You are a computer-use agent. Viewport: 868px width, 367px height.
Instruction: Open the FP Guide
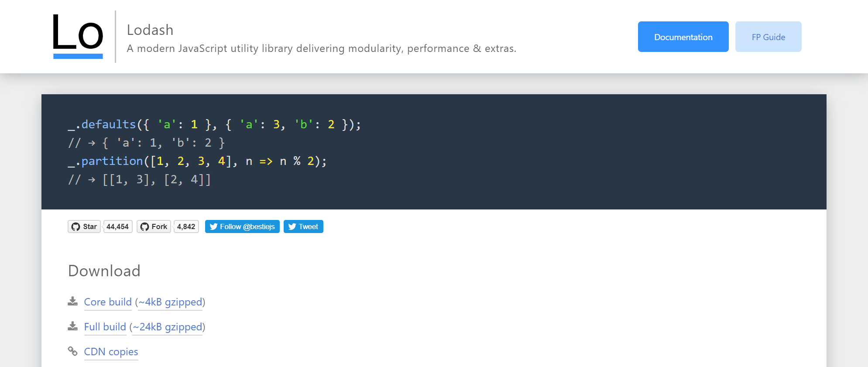(768, 37)
